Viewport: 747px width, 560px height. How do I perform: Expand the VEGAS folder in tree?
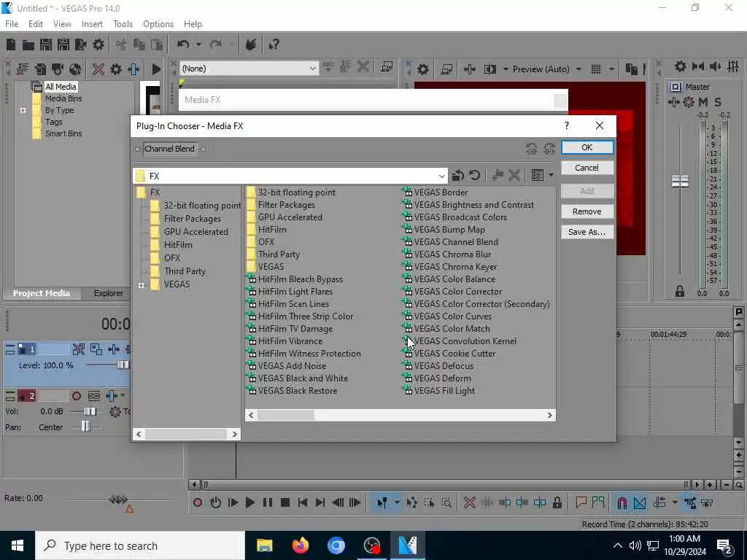coord(141,285)
